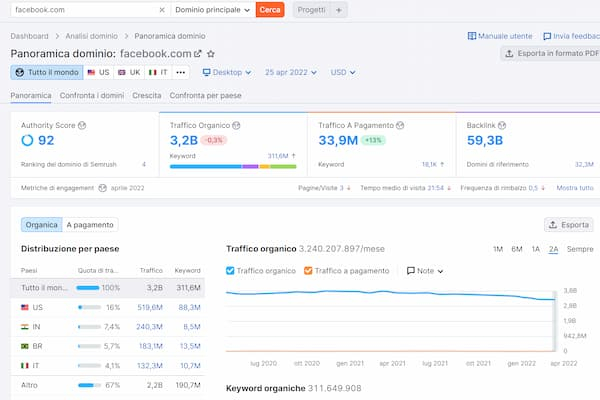Click organic traffic value 3,2B
This screenshot has height=400, width=600.
(184, 140)
